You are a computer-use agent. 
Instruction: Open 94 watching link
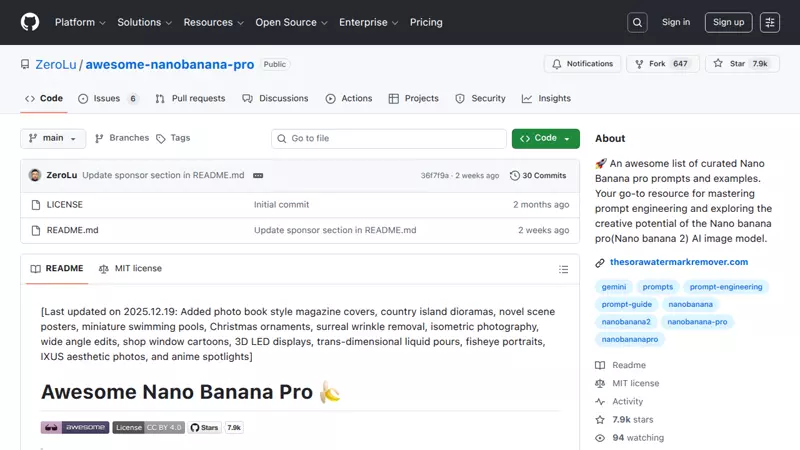pos(630,438)
